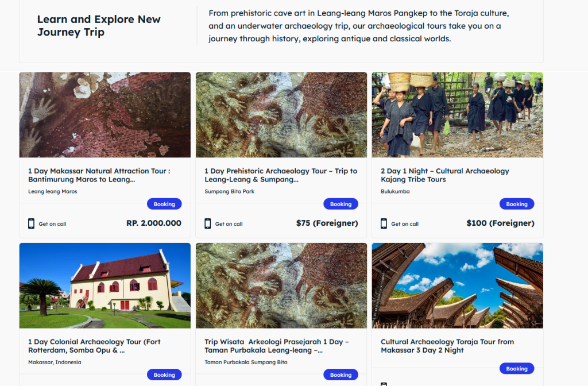The height and width of the screenshot is (386, 588).
Task: Click Get on call on $75 Foreigner card
Action: pos(229,224)
